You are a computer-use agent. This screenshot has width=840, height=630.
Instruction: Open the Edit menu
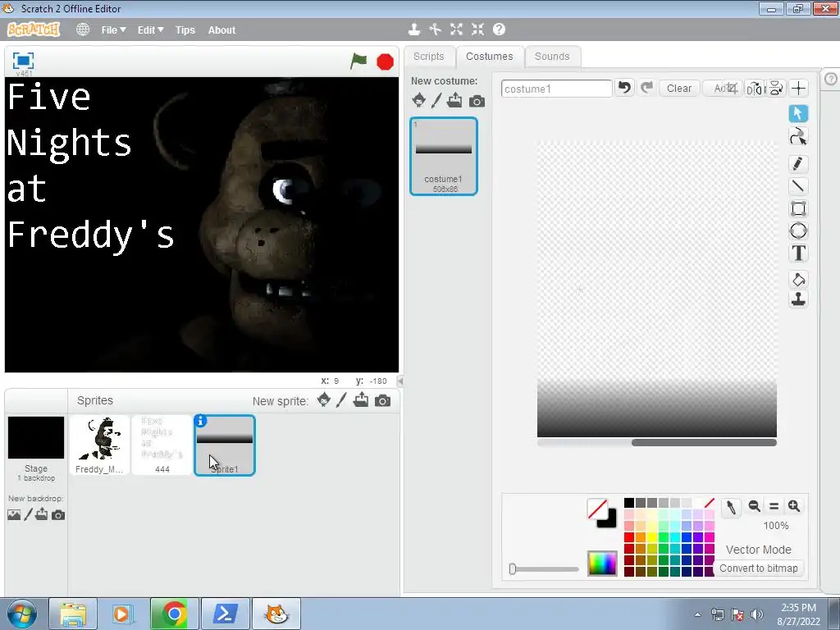pos(150,30)
